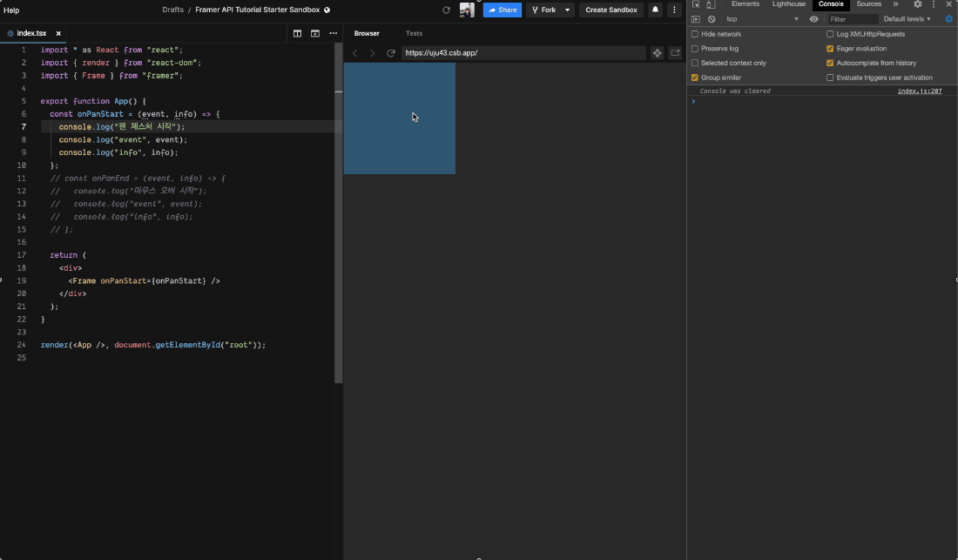958x560 pixels.
Task: Click Create Sandbox button
Action: tap(611, 10)
